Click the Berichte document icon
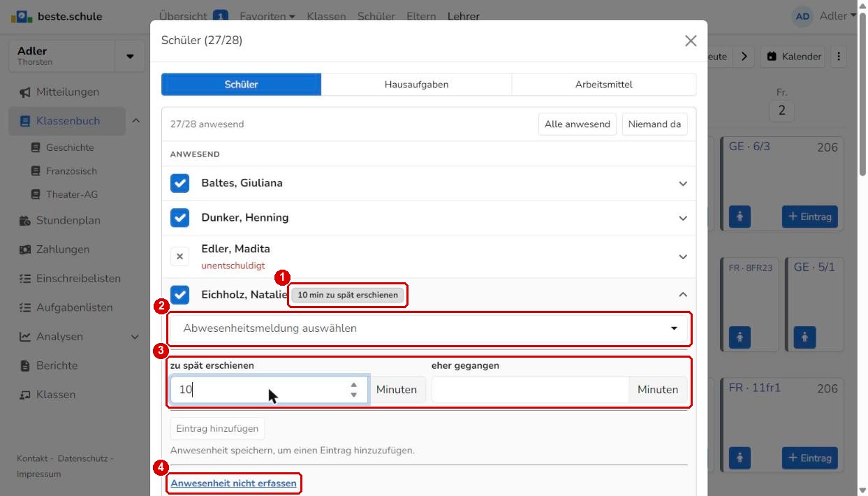This screenshot has height=496, width=868. pos(25,365)
